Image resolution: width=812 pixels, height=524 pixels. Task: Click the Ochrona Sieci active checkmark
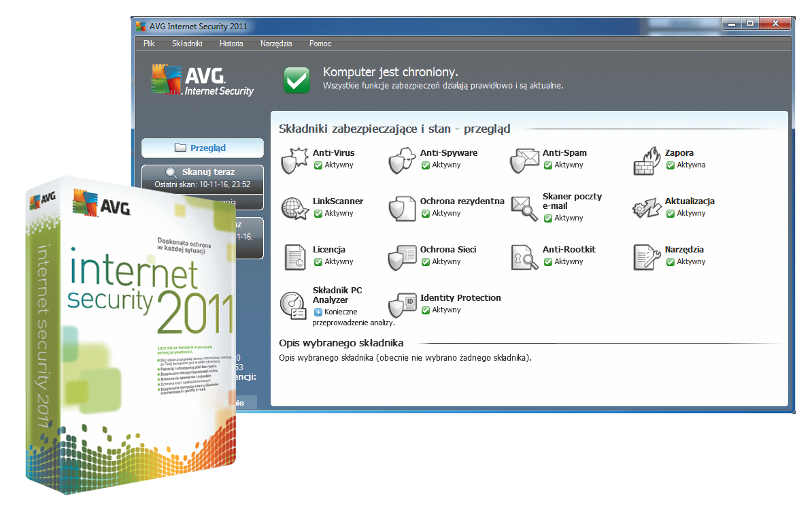(426, 262)
